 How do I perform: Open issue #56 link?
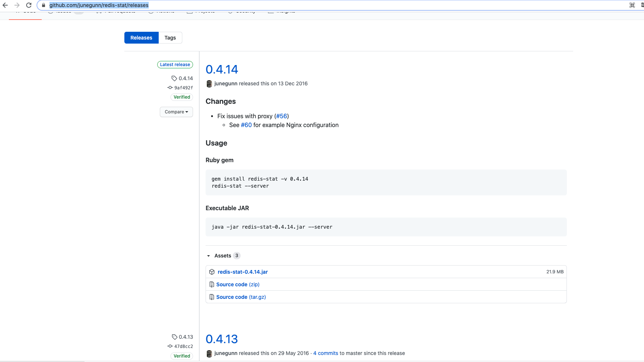pyautogui.click(x=282, y=116)
